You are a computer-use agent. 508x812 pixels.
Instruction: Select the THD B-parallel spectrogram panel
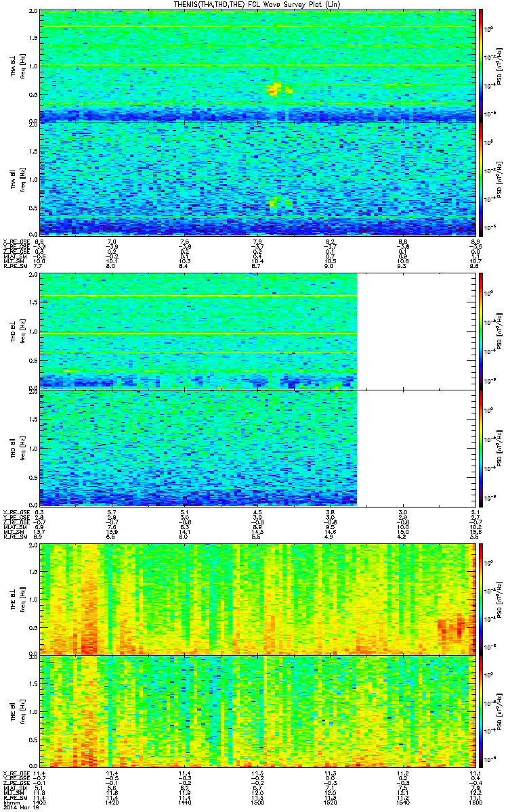257,447
